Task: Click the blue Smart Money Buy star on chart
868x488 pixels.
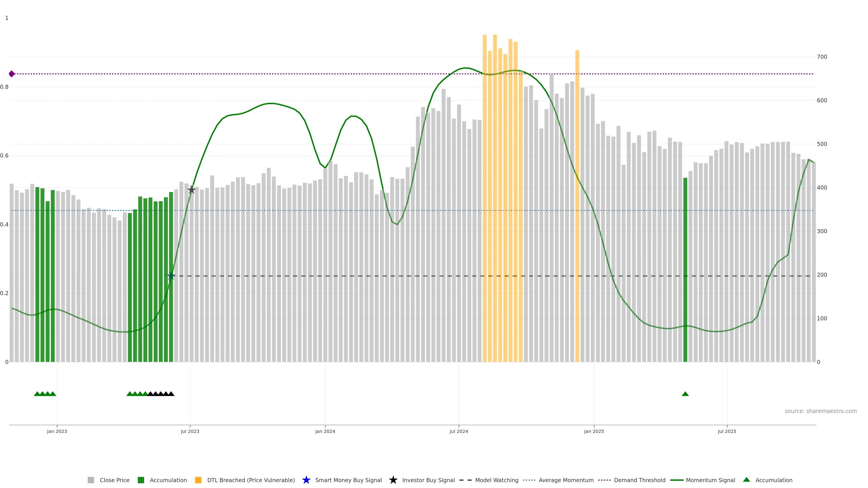Action: tap(171, 276)
